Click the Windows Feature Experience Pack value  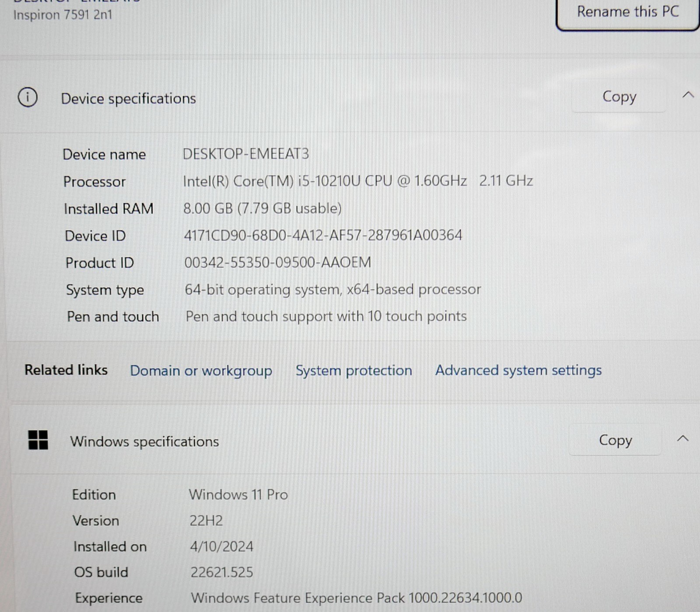pos(357,598)
